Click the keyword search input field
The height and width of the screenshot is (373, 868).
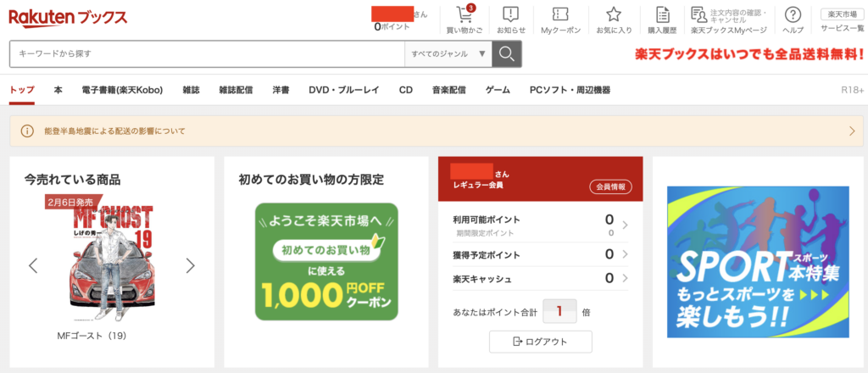(207, 53)
